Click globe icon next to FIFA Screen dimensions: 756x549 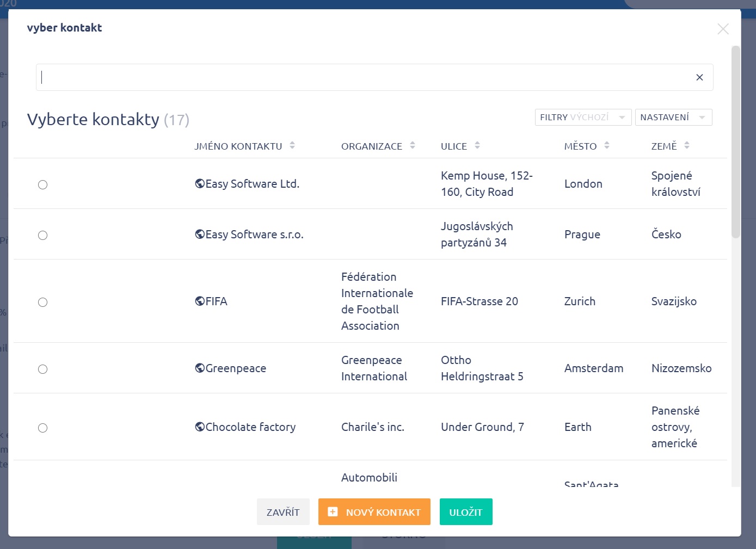(200, 301)
